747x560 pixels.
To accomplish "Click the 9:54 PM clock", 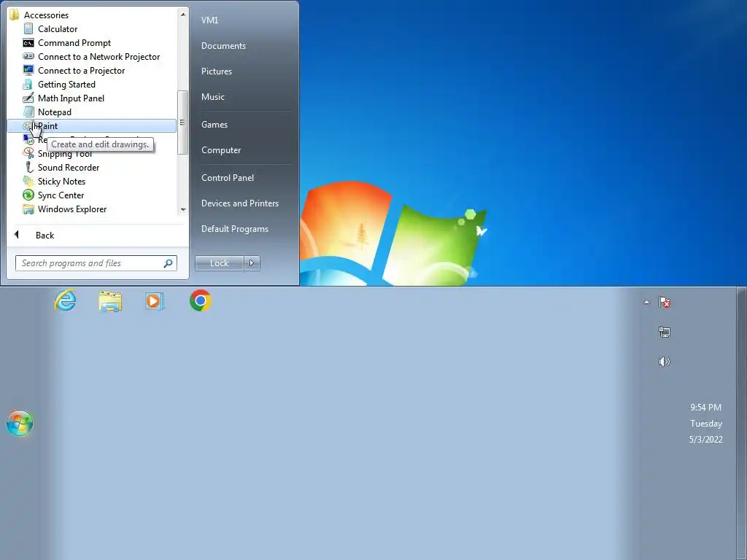I will tap(705, 408).
